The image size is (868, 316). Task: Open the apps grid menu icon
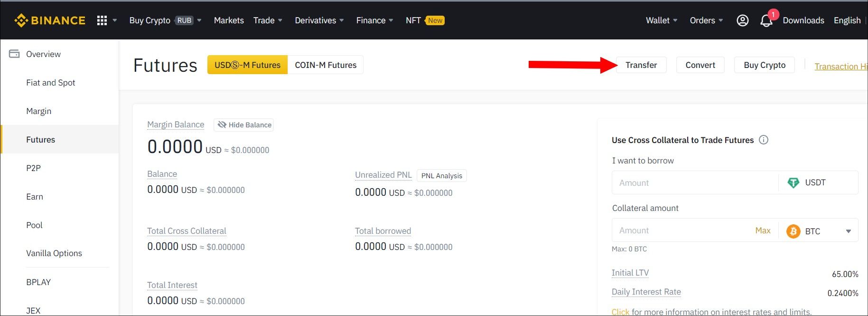[102, 20]
